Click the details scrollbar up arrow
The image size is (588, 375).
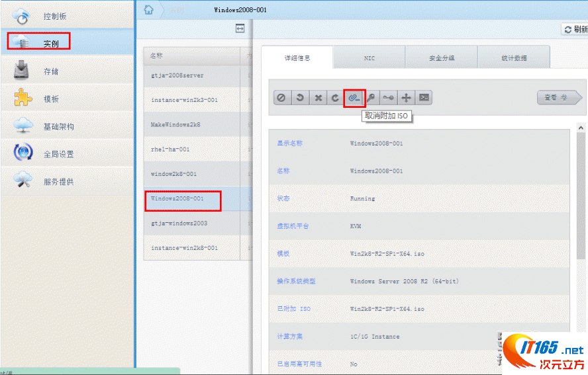point(581,128)
